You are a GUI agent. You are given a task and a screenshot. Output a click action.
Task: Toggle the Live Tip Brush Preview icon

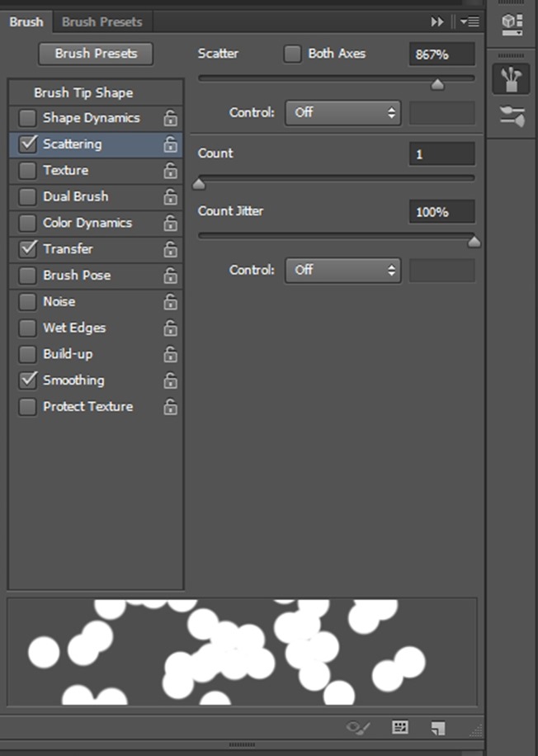358,727
